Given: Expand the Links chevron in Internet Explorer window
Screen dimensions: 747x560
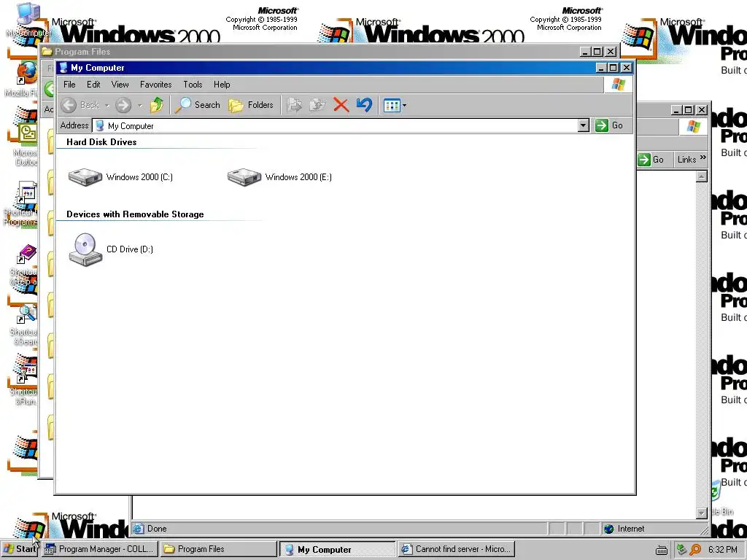Looking at the screenshot, I should (703, 158).
